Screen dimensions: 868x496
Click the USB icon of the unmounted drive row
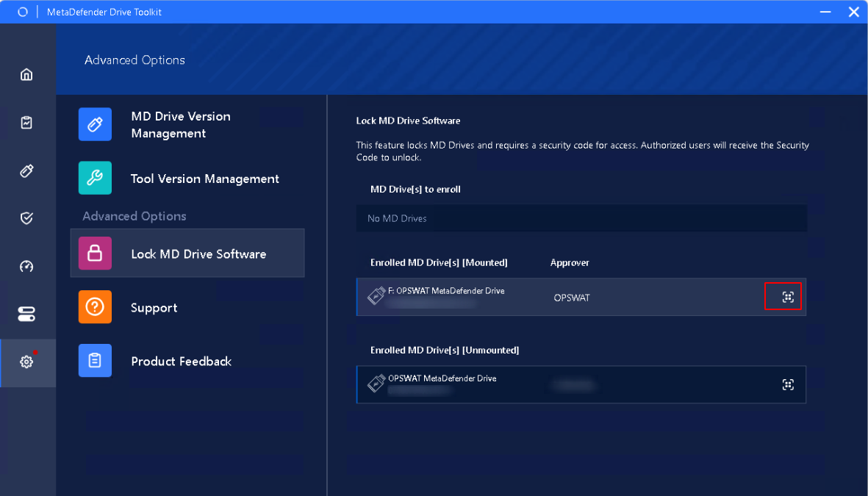tap(376, 384)
